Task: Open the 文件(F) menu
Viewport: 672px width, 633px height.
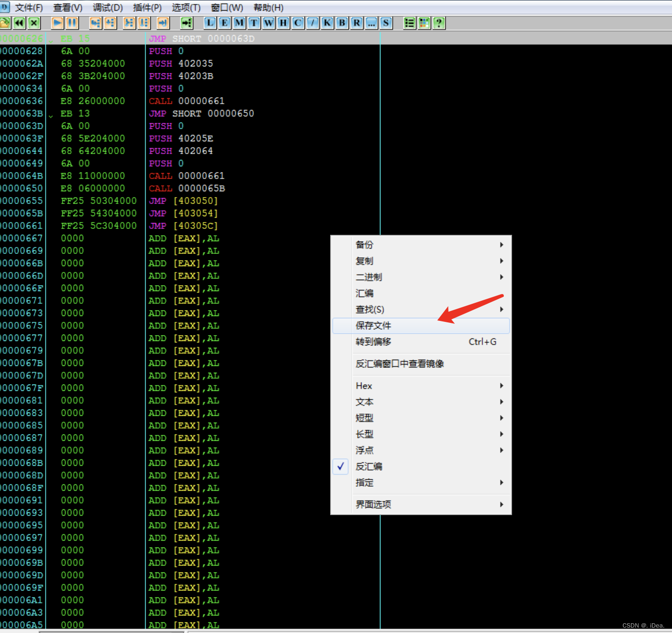Action: tap(28, 8)
